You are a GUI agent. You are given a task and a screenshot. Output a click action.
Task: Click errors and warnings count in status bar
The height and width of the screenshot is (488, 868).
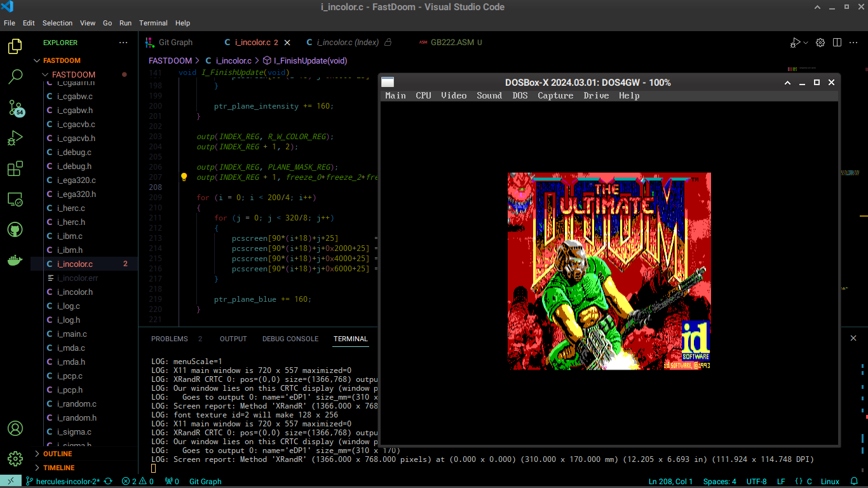[x=138, y=482]
